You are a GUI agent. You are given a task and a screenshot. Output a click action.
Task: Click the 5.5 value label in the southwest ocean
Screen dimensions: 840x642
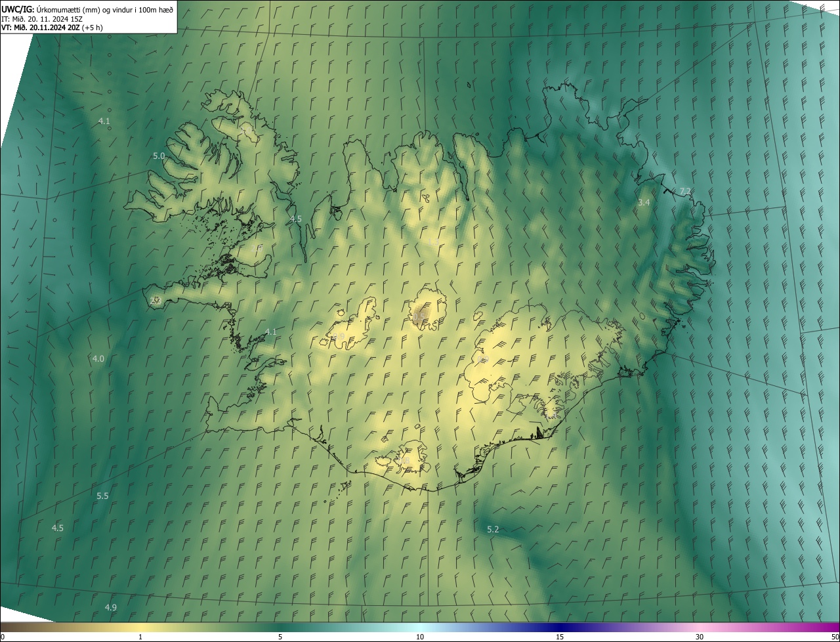(102, 496)
